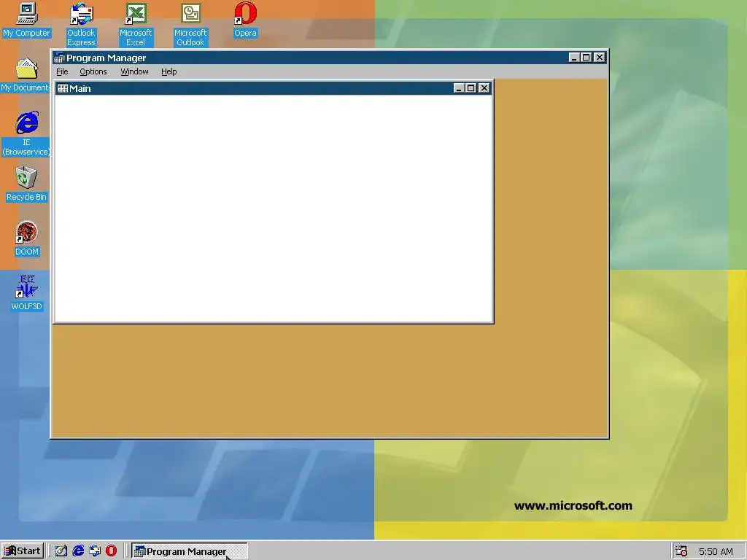The height and width of the screenshot is (560, 747).
Task: Maximize the Program Manager window
Action: click(587, 58)
